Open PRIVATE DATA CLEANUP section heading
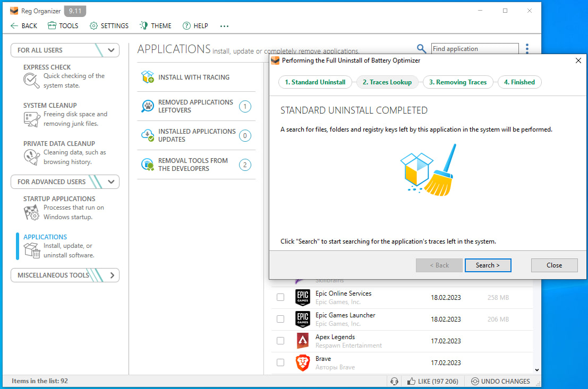 59,143
